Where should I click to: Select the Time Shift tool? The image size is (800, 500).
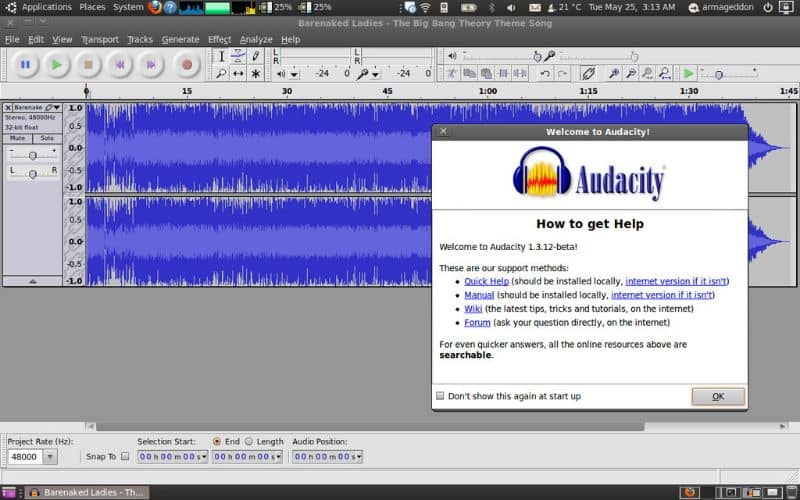[239, 74]
